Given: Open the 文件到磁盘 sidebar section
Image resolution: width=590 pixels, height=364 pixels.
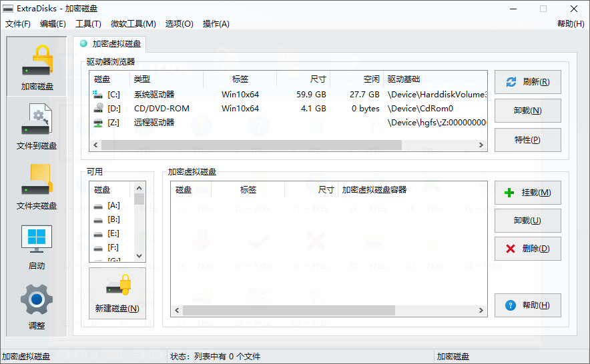Looking at the screenshot, I should [x=37, y=127].
